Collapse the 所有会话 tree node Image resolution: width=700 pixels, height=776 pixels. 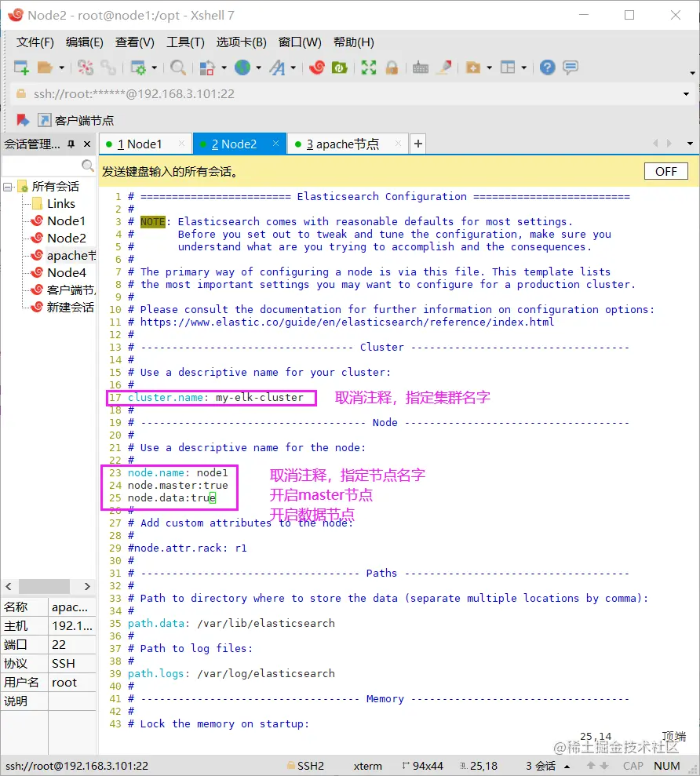[x=7, y=187]
